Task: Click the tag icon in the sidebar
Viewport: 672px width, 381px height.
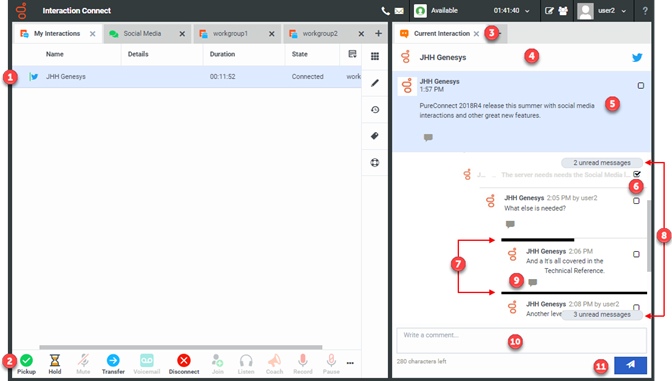Action: point(375,136)
